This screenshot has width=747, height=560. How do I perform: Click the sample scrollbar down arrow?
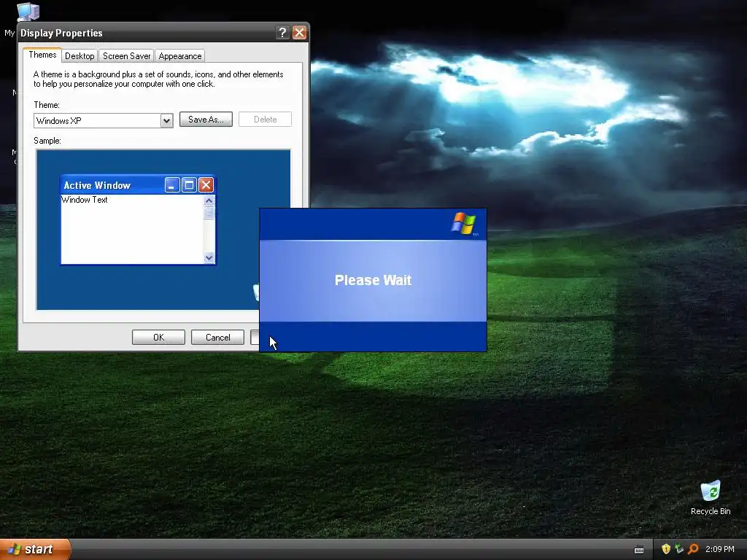pyautogui.click(x=209, y=257)
